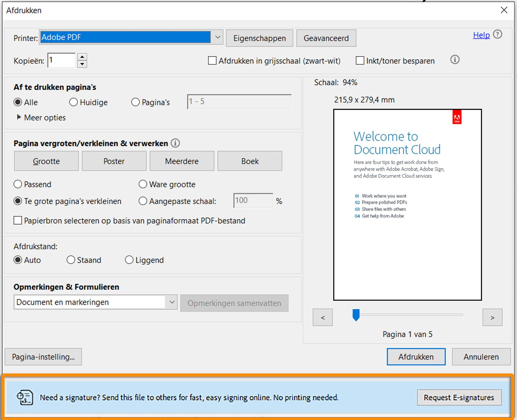Screen dimensions: 517x420
Task: Toggle the Inkt/toner besparen checkbox
Action: point(360,61)
